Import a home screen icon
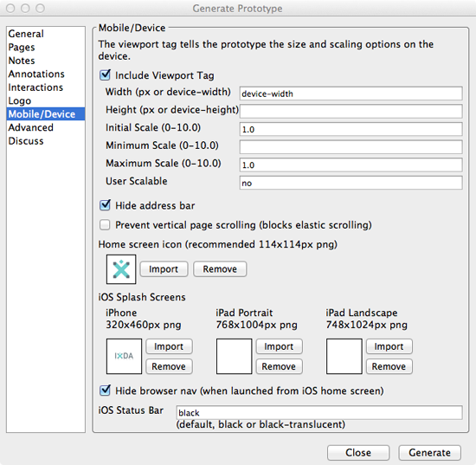The image size is (476, 465). [x=164, y=268]
